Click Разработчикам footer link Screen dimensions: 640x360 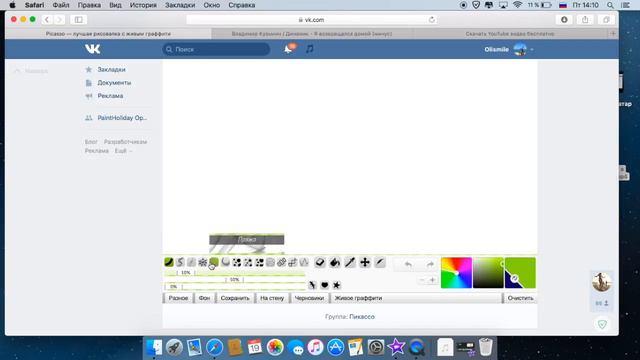125,142
